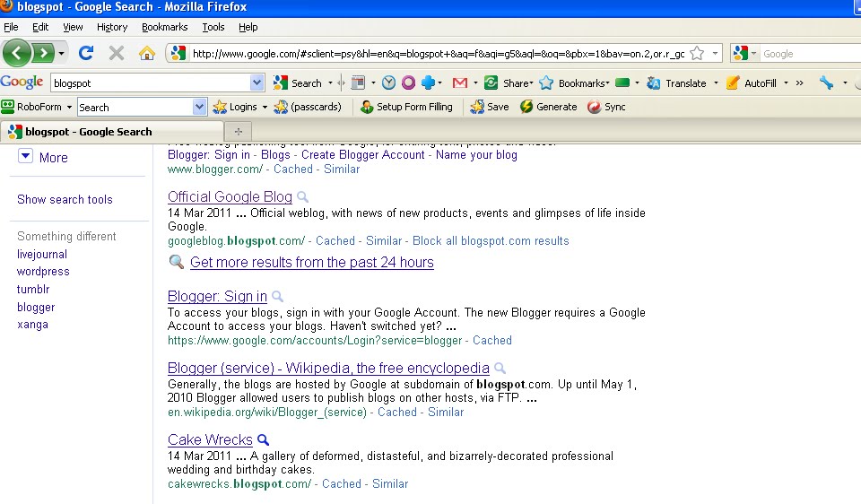Click RoboForm Save button
This screenshot has height=504, width=861.
click(490, 107)
